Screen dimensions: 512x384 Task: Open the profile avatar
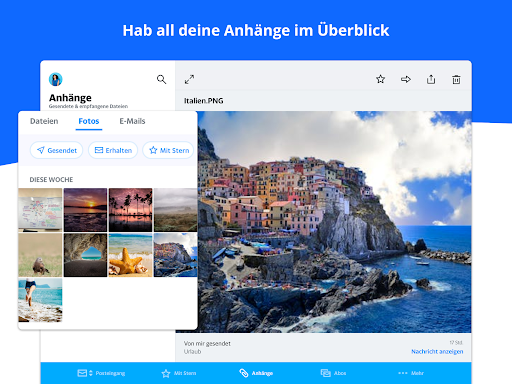pyautogui.click(x=56, y=79)
